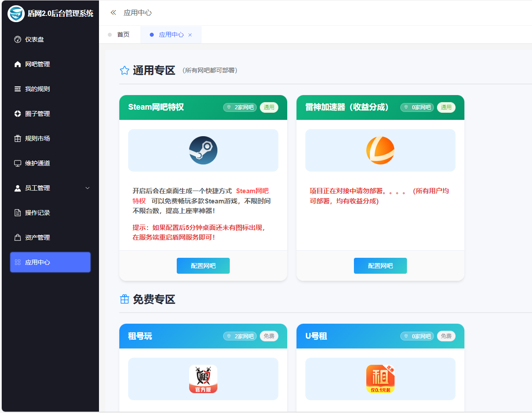
Task: Open 我的规则 in the sidebar
Action: (38, 89)
